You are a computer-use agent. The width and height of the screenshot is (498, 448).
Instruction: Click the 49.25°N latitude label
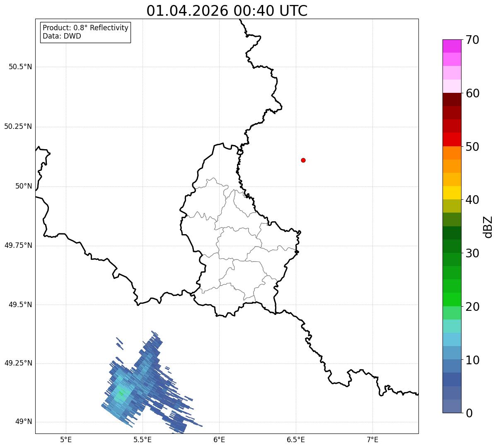18,363
